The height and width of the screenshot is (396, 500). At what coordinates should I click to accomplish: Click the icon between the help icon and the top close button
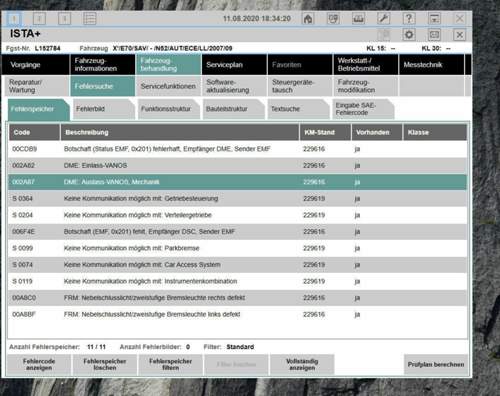pos(434,18)
